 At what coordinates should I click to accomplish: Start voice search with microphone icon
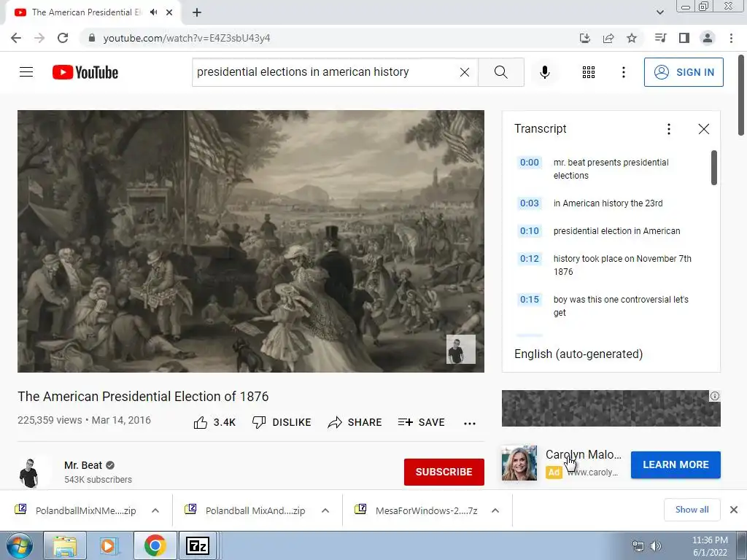[545, 72]
